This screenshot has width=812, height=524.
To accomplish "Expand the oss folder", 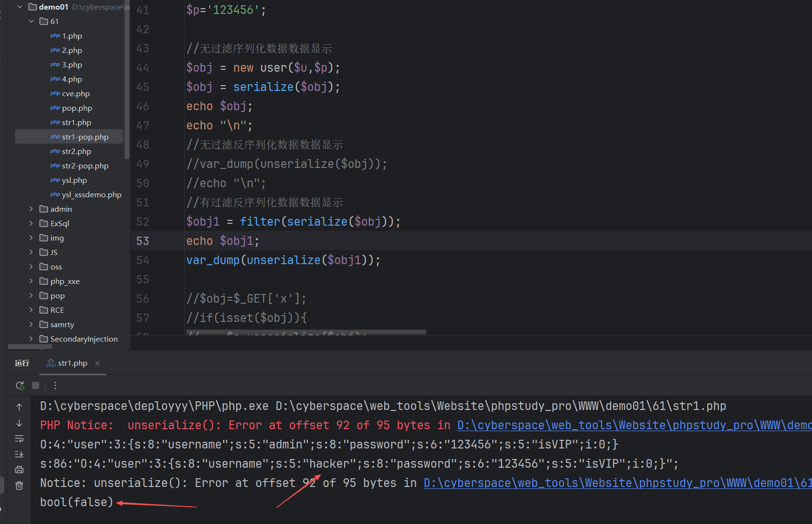I will [x=31, y=267].
